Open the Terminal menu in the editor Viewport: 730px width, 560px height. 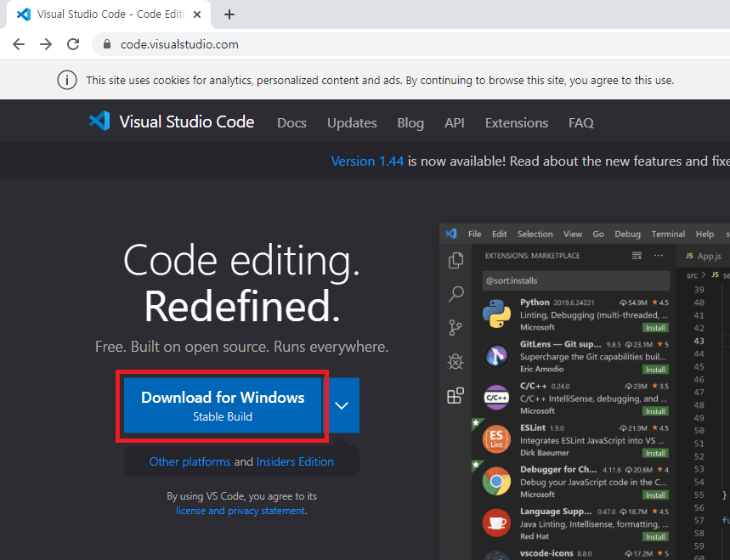(668, 235)
